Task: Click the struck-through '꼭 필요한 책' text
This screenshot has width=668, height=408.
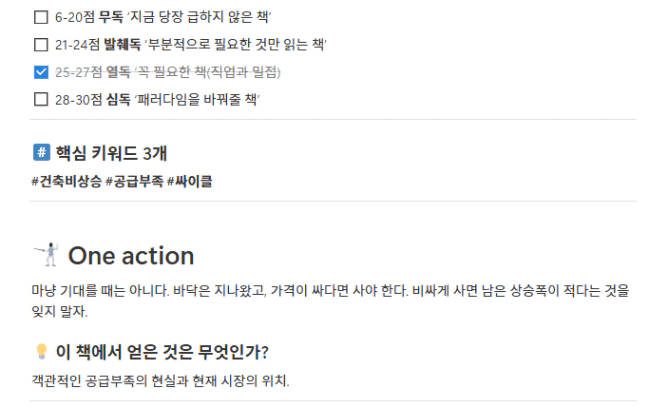Action: pos(210,72)
